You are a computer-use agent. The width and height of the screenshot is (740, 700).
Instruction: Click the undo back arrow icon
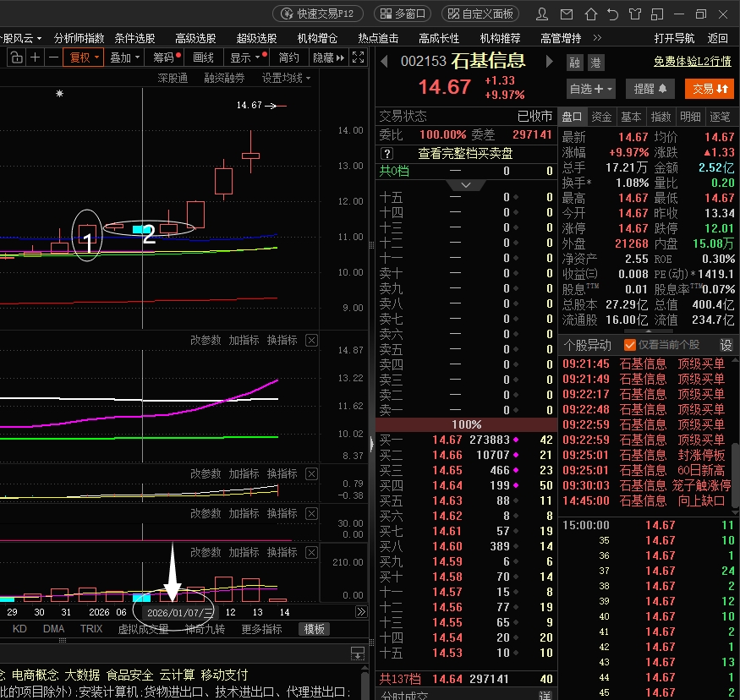pyautogui.click(x=612, y=14)
